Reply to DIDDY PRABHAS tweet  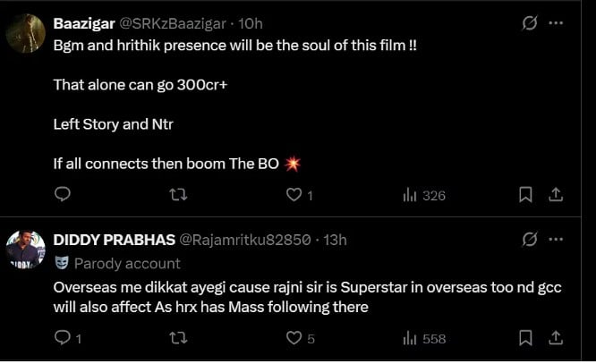click(62, 337)
